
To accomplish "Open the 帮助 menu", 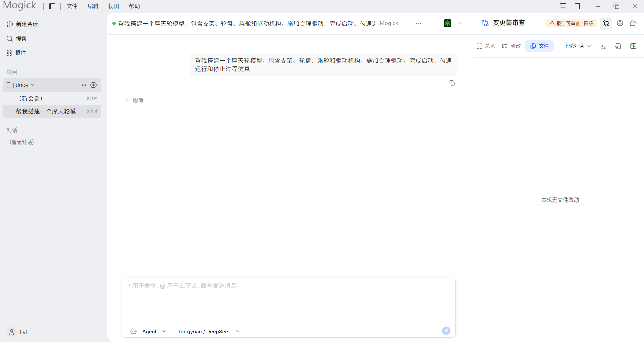I will 135,6.
